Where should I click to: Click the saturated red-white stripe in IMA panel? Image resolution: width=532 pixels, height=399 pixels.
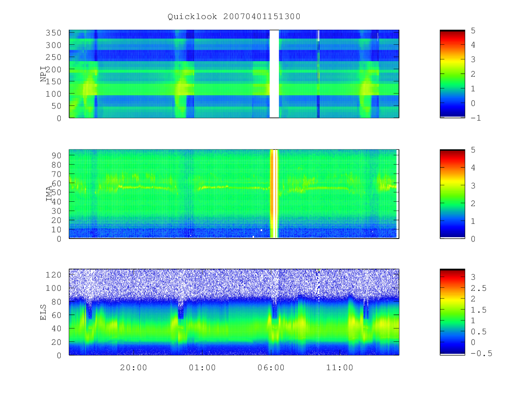click(x=274, y=194)
